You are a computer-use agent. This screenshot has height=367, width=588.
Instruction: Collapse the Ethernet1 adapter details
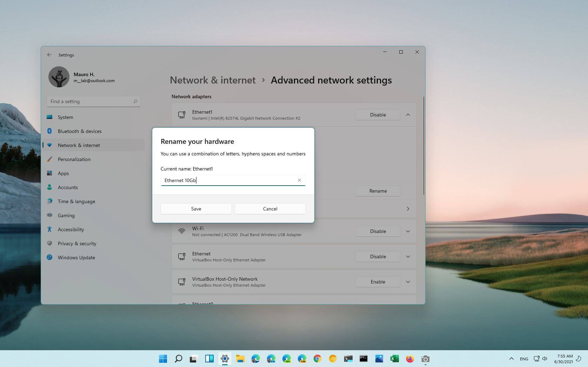(x=408, y=114)
